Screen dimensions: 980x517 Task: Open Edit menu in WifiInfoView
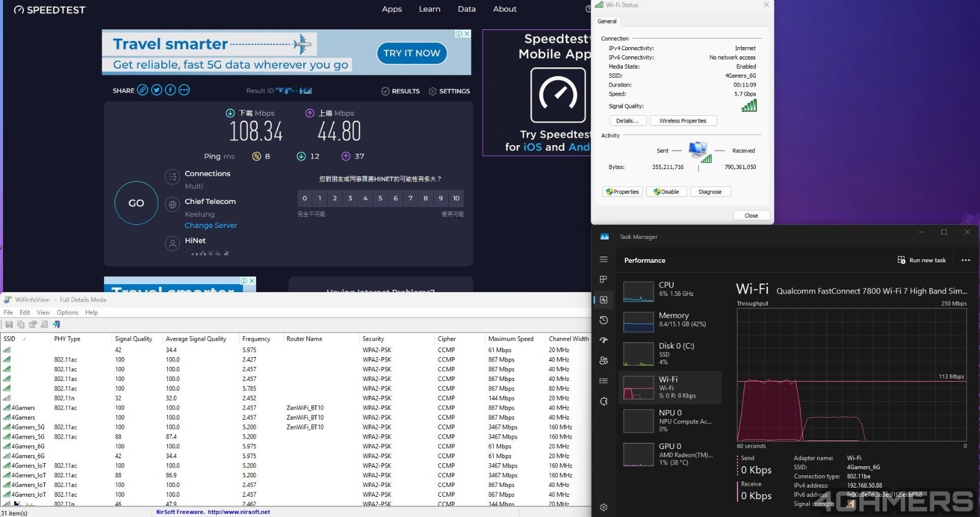(24, 312)
